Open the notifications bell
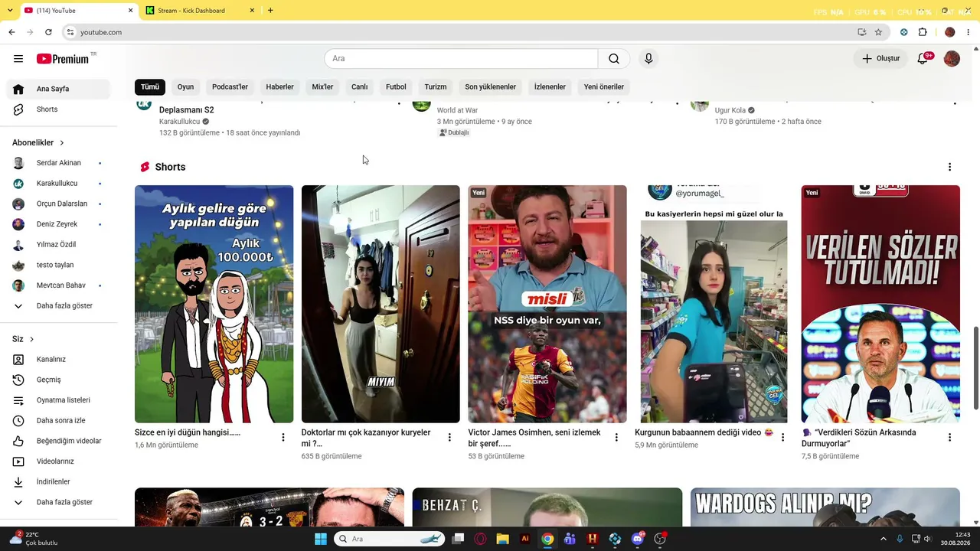Image resolution: width=980 pixels, height=551 pixels. coord(923,58)
